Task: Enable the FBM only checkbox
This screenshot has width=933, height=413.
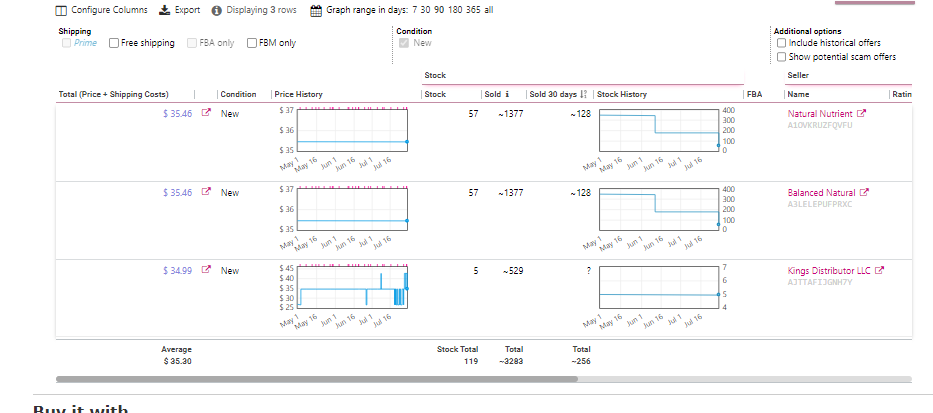Action: pos(252,43)
